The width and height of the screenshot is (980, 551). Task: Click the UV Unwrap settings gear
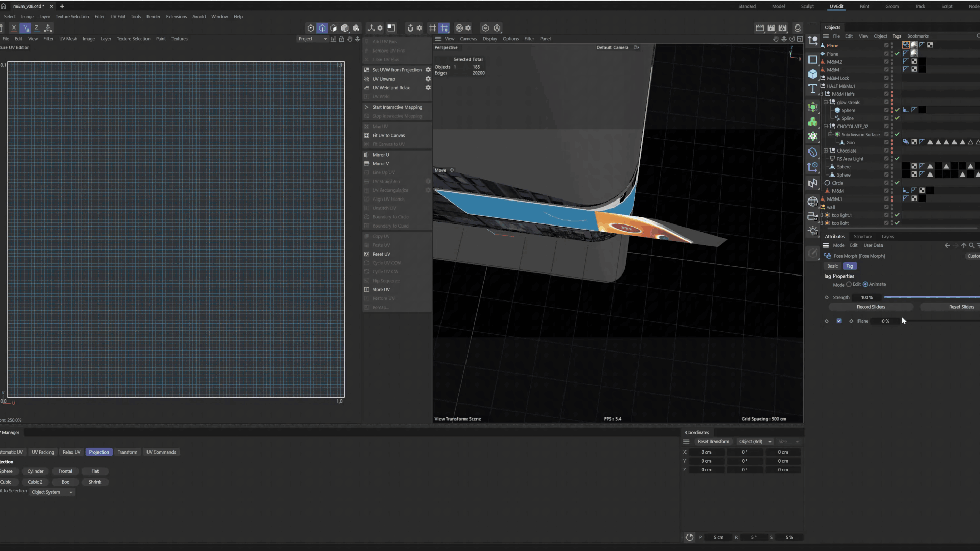pos(428,79)
